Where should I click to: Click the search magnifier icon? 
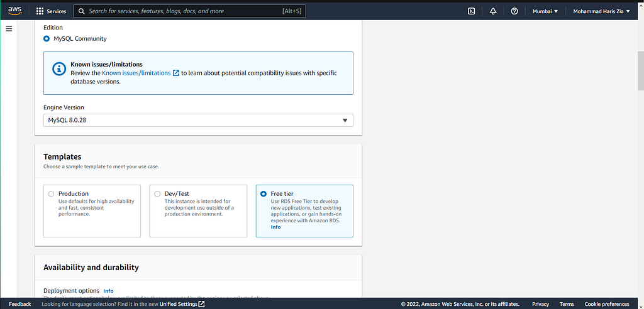82,11
